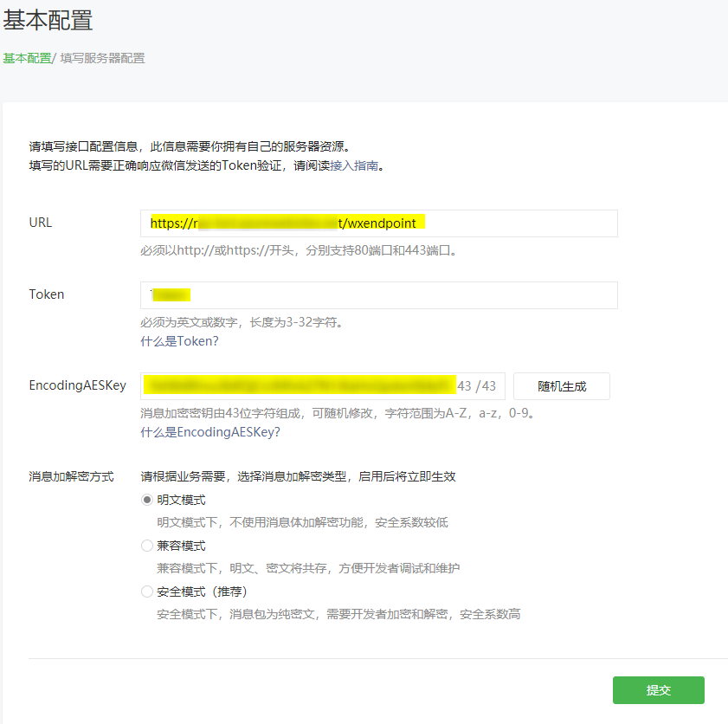The image size is (728, 724).
Task: Select the 明文模式 radio button
Action: tap(146, 501)
